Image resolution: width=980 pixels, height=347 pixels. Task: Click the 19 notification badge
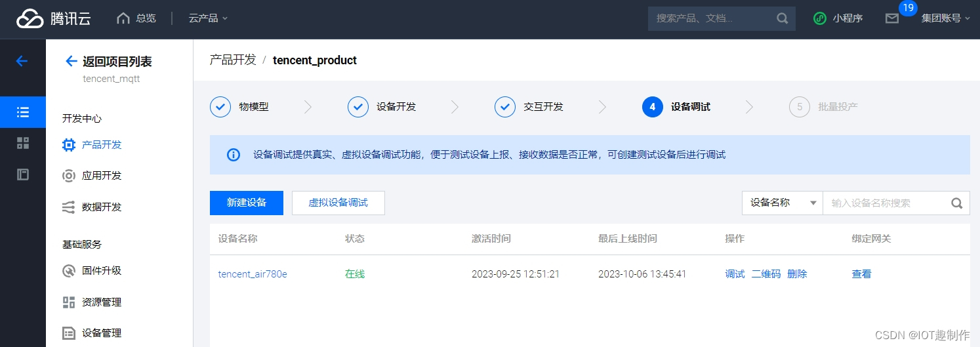[x=908, y=8]
